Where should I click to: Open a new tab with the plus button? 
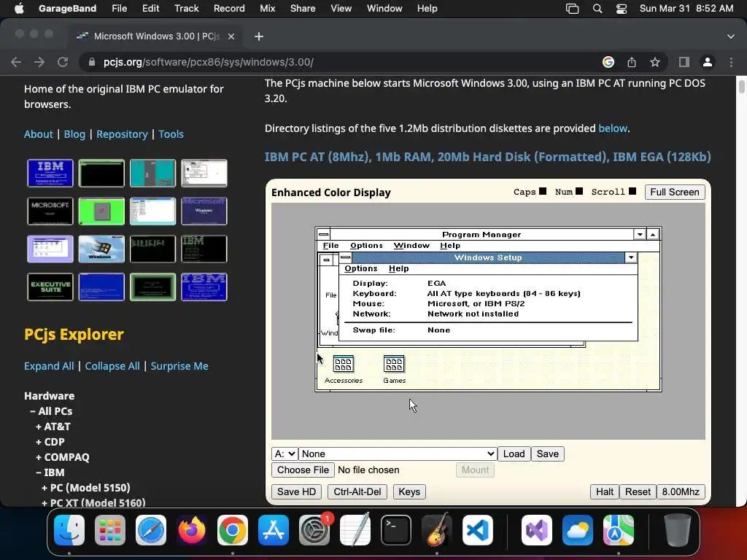pyautogui.click(x=259, y=36)
